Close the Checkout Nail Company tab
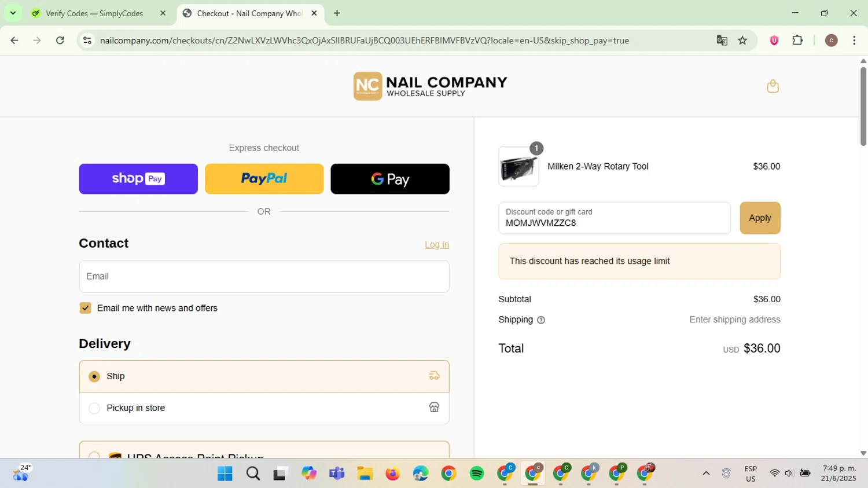Viewport: 868px width, 488px height. pos(314,13)
